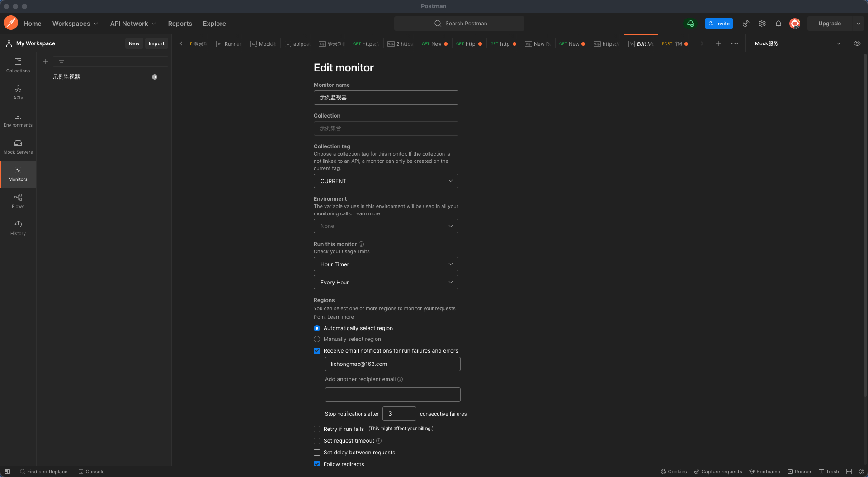Select the Monitors sidebar panel
Image resolution: width=868 pixels, height=477 pixels.
pyautogui.click(x=18, y=174)
